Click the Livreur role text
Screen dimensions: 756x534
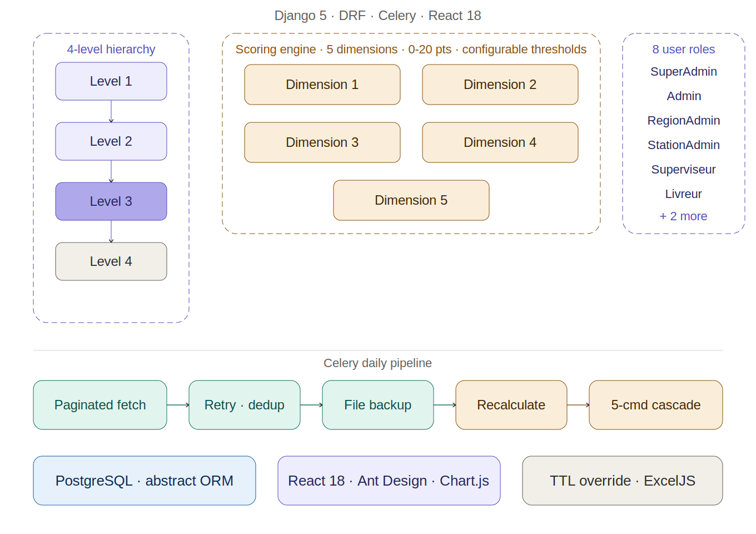coord(684,194)
